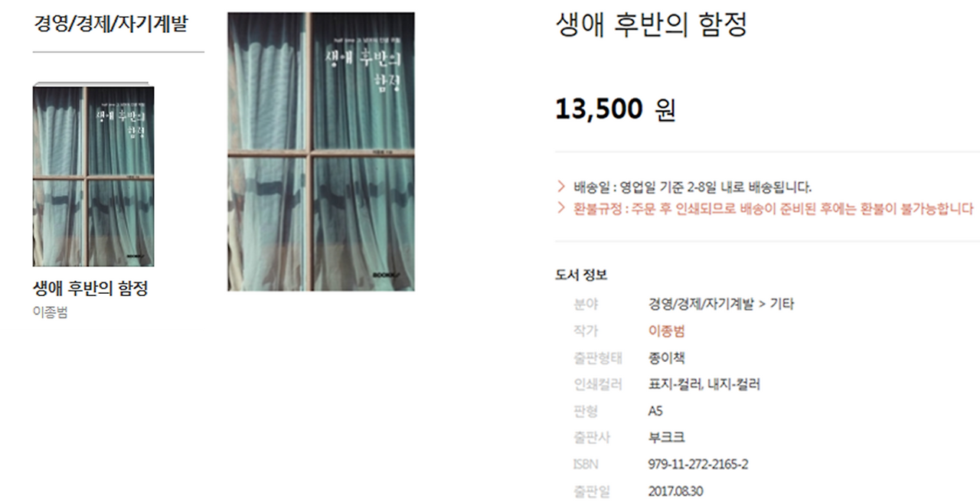Viewport: 980px width, 502px height.
Task: Click the 배송일 delivery notice text
Action: click(693, 187)
